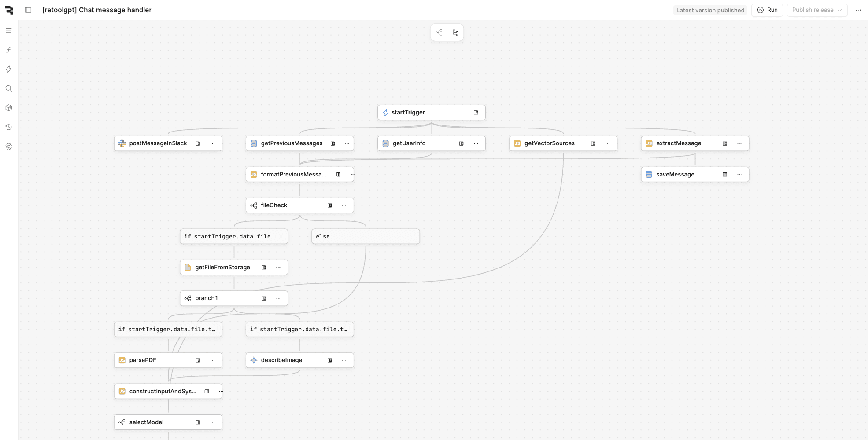This screenshot has width=868, height=440.
Task: Expand the getUserInfo block editor
Action: pos(462,143)
